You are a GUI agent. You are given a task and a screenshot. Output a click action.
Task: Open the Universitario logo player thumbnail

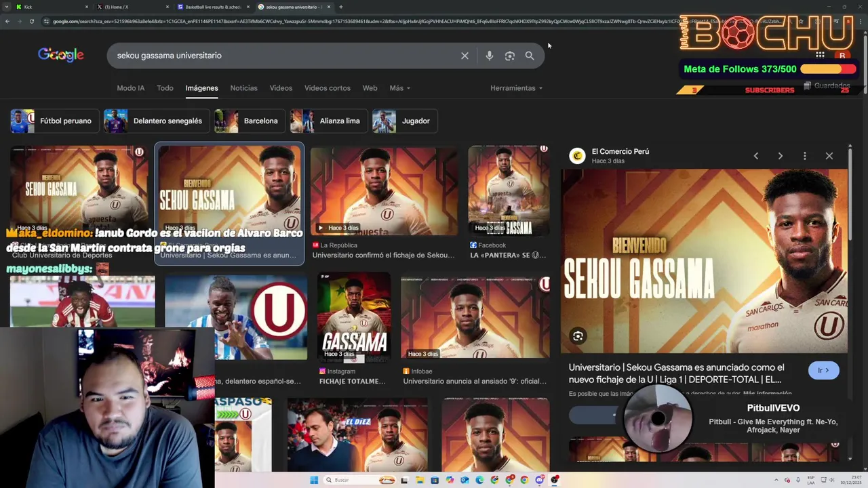coord(236,317)
